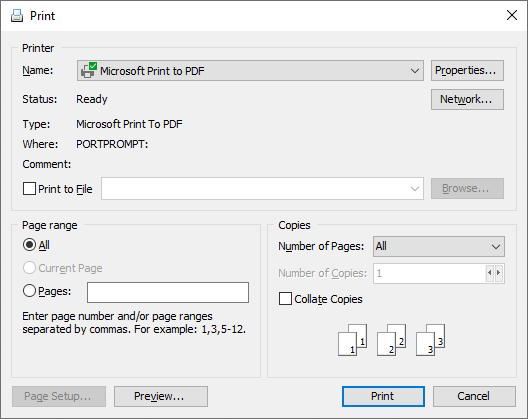Select the Pages radio button
This screenshot has height=419, width=528.
click(x=29, y=291)
